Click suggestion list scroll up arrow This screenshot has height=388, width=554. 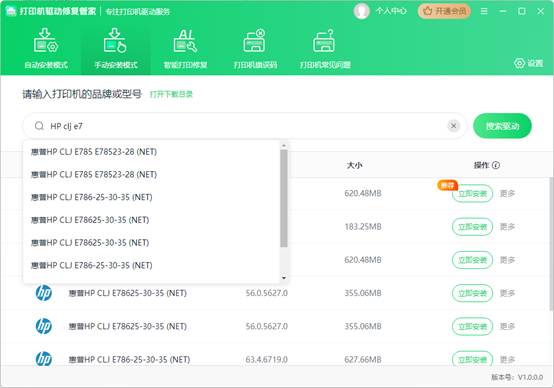(284, 145)
